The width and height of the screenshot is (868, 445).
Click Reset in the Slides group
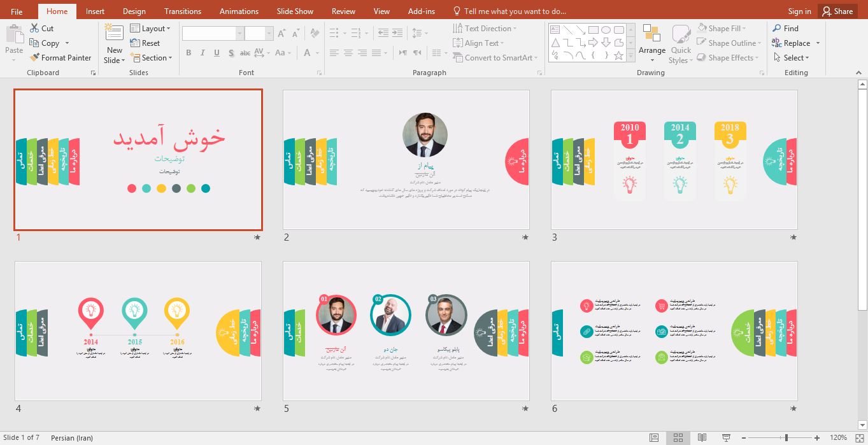click(x=145, y=43)
